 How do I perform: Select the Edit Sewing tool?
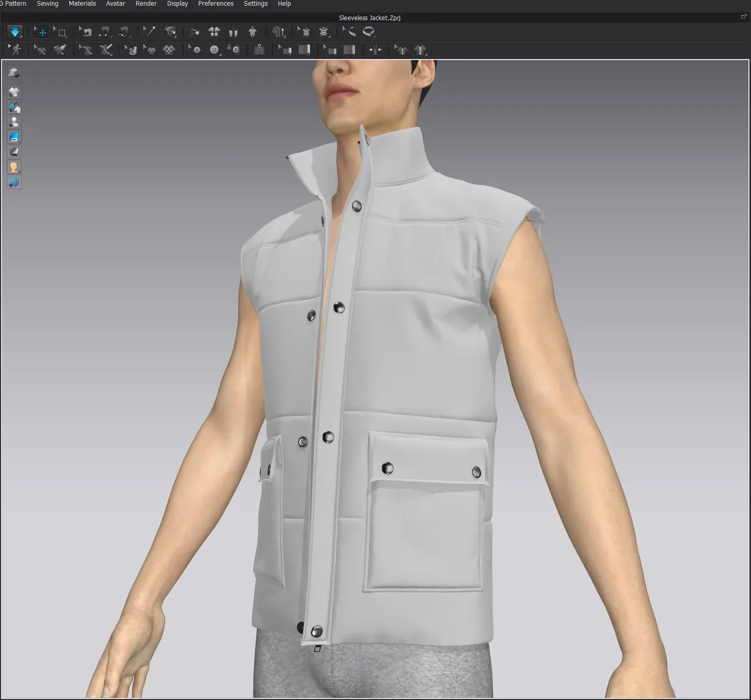(39, 50)
